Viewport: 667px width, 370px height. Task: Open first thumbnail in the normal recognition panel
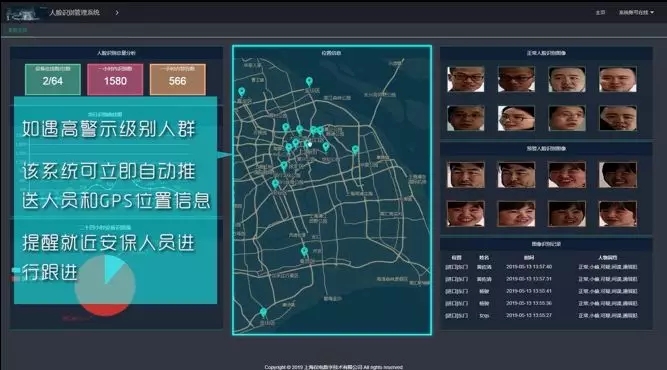click(465, 79)
